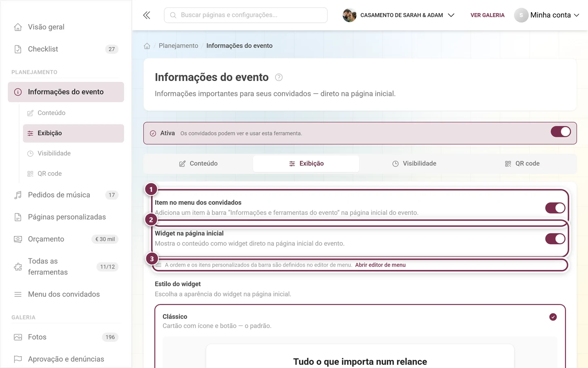Select Exibição in sidebar submenu
The height and width of the screenshot is (368, 588).
[x=73, y=133]
